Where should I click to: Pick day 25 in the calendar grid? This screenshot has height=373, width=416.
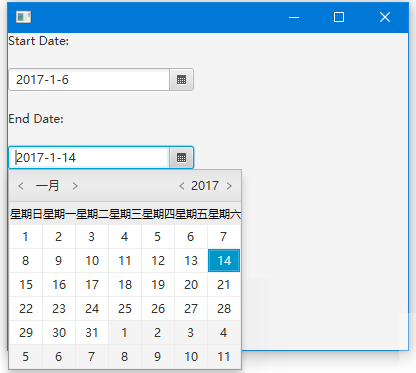(x=125, y=309)
